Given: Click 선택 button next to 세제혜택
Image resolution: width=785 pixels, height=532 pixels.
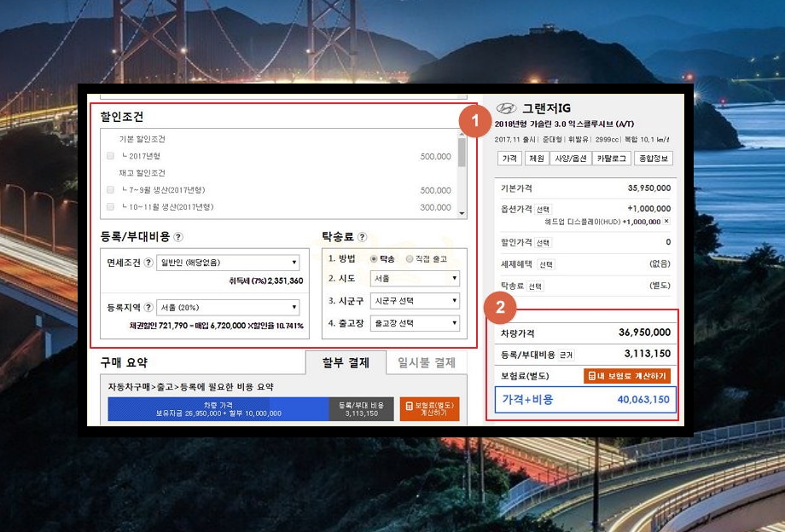Looking at the screenshot, I should [x=546, y=264].
